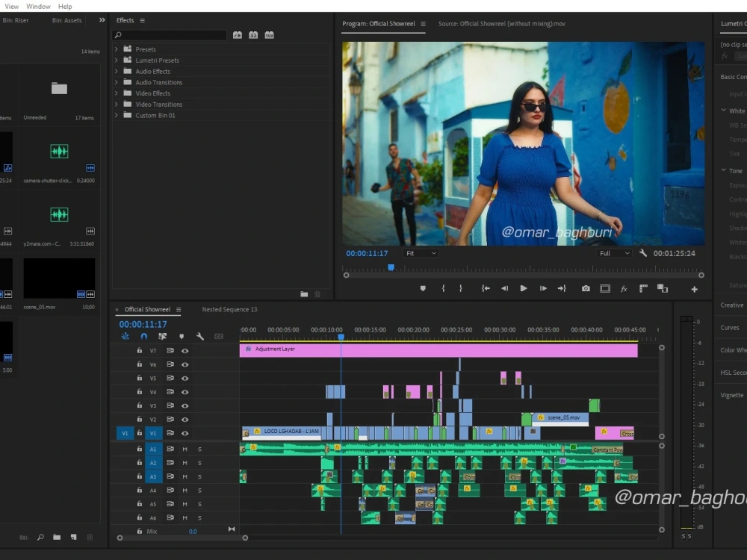Select scene_05.mov thumbnail in bin
Screen dimensions: 747x560
click(x=59, y=279)
